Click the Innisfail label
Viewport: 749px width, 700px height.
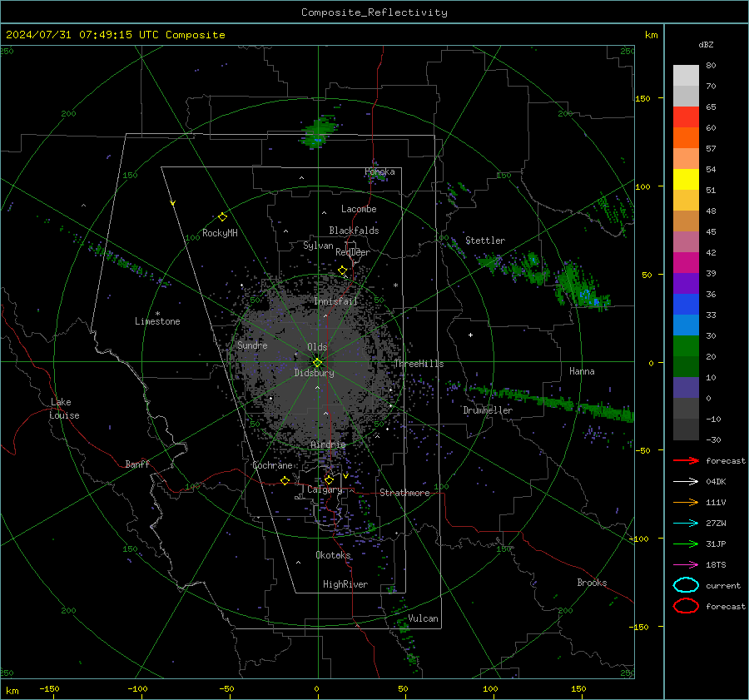click(x=335, y=301)
